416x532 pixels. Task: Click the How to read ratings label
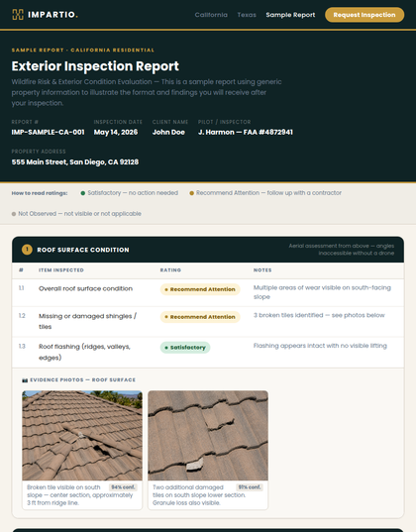(40, 193)
